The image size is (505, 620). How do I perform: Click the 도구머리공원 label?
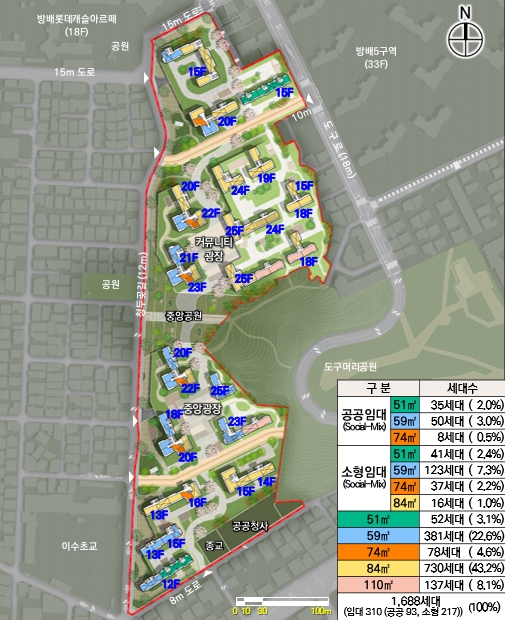350,367
